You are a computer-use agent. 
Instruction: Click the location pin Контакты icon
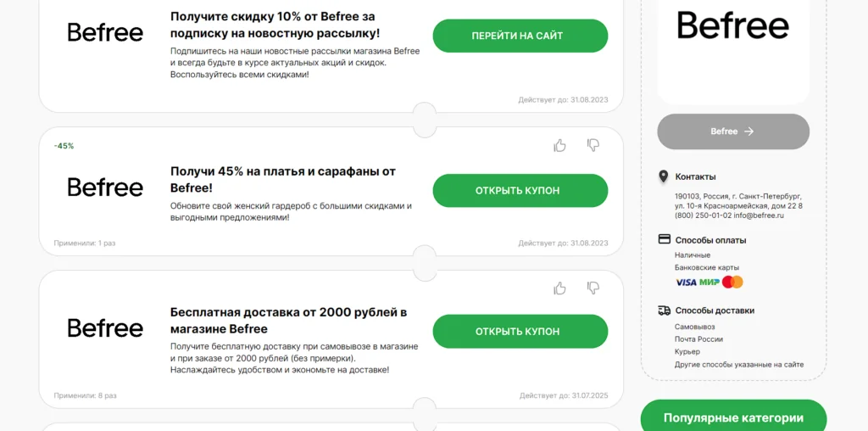tap(664, 176)
